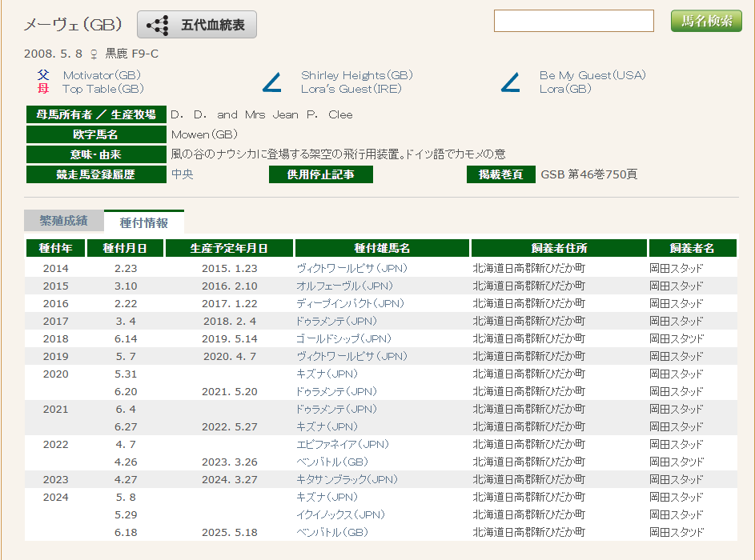755x560 pixels.
Task: Open Be My Guest(USA) pedigree link
Action: (592, 75)
